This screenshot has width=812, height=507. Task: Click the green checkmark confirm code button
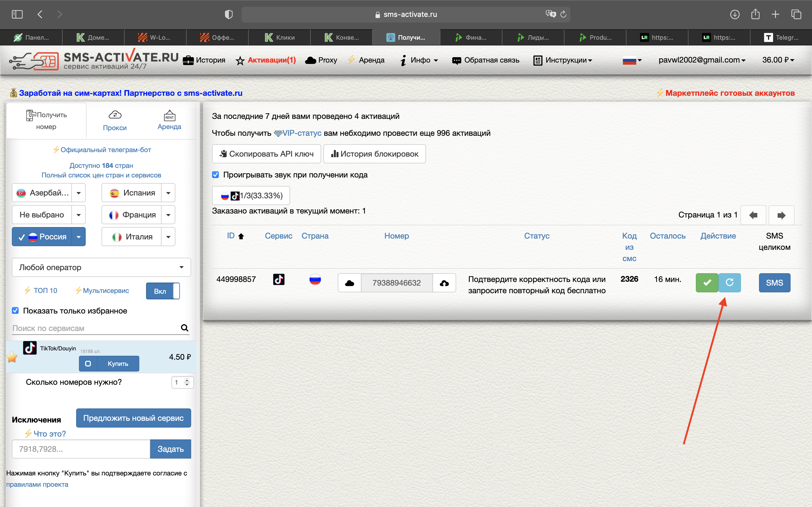[x=707, y=283]
